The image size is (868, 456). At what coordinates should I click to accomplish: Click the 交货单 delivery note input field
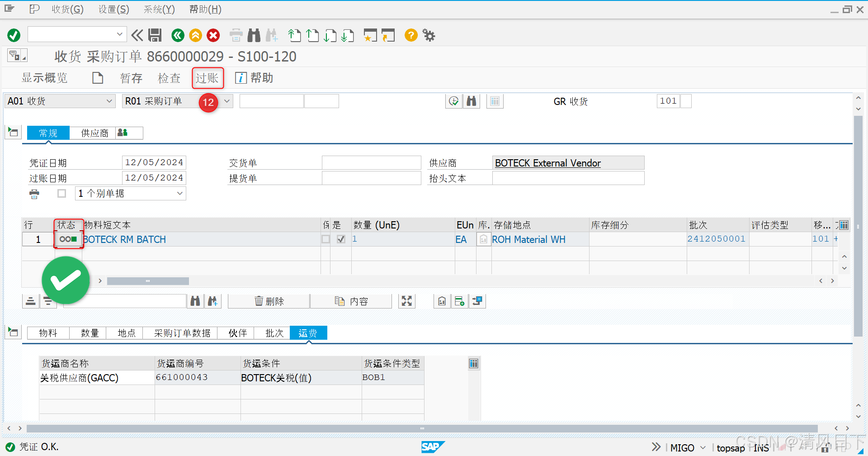371,163
